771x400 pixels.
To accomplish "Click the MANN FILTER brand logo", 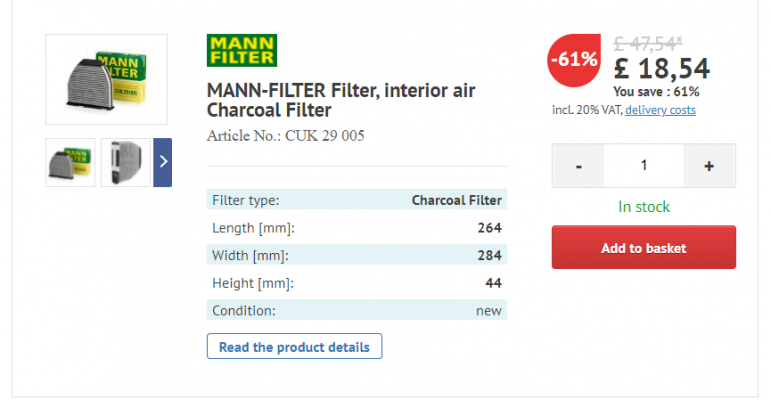I will click(x=241, y=51).
